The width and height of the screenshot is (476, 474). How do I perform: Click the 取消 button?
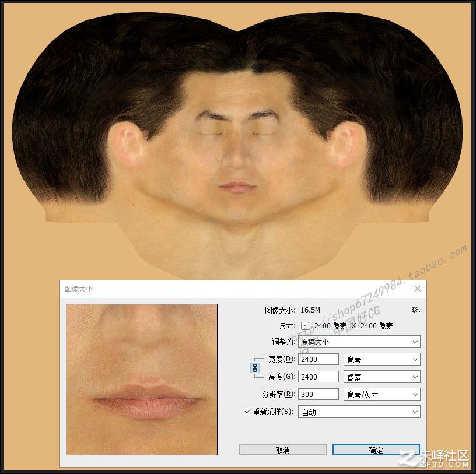pyautogui.click(x=282, y=450)
